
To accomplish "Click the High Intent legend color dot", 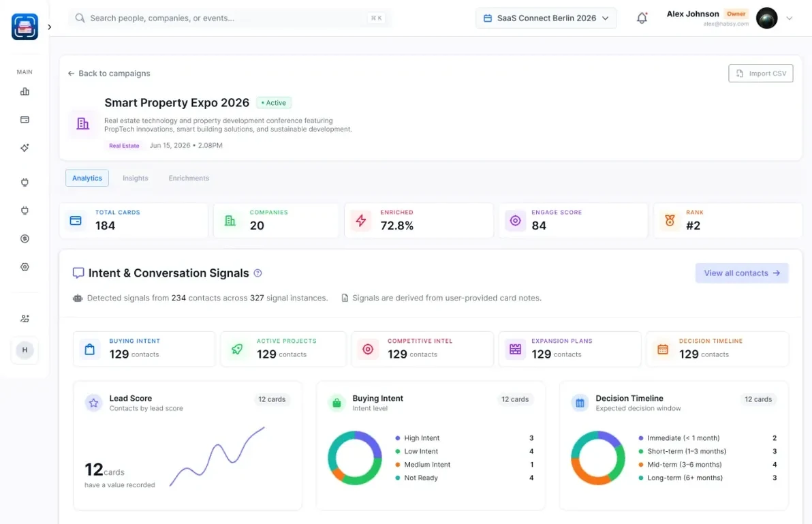I will click(x=398, y=438).
